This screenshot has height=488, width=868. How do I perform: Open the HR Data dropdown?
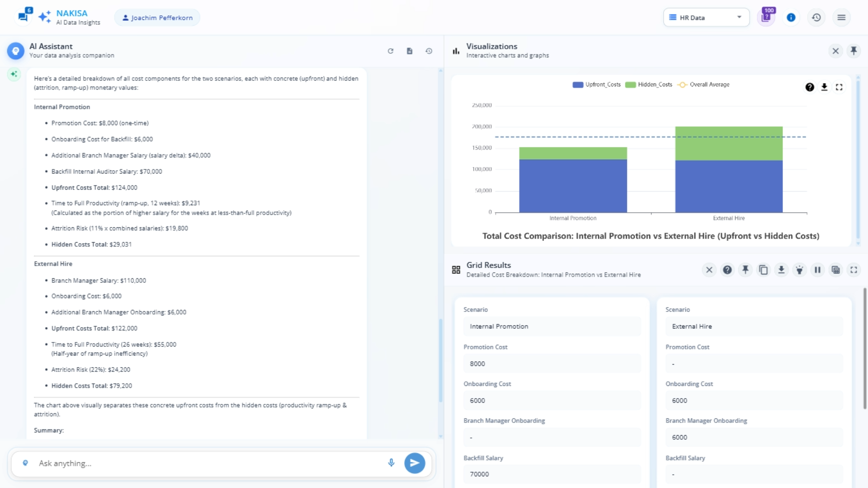pos(706,18)
